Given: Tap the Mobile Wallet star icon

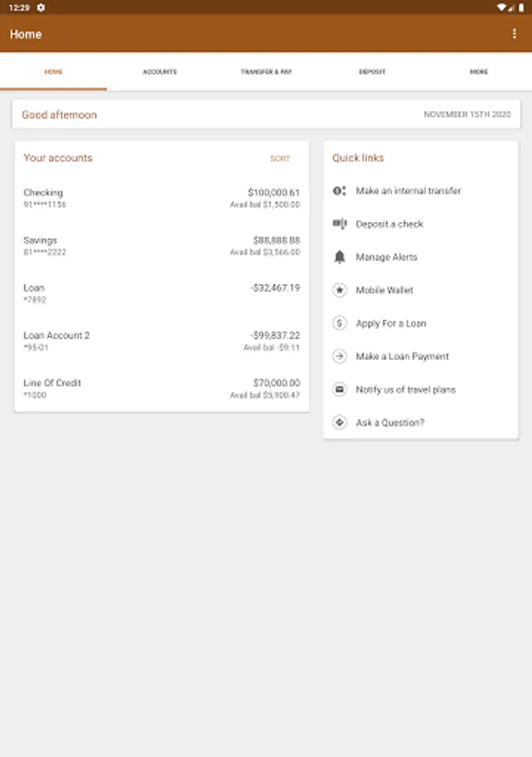Looking at the screenshot, I should pyautogui.click(x=340, y=290).
